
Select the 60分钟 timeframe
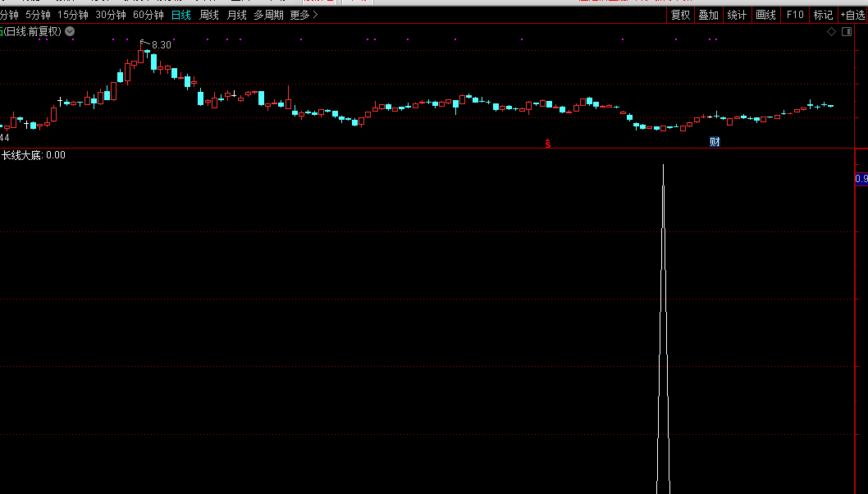[x=148, y=15]
